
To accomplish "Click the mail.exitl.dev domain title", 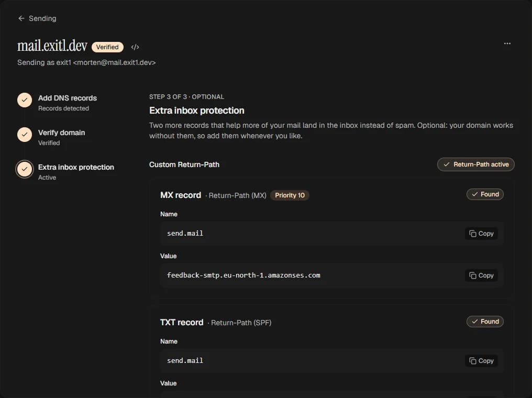I will (x=52, y=46).
